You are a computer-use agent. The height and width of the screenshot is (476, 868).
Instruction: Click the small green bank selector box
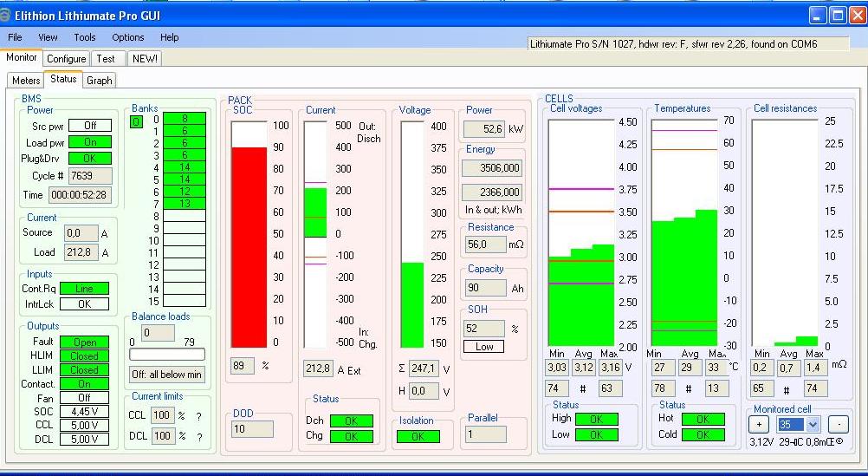coord(136,122)
